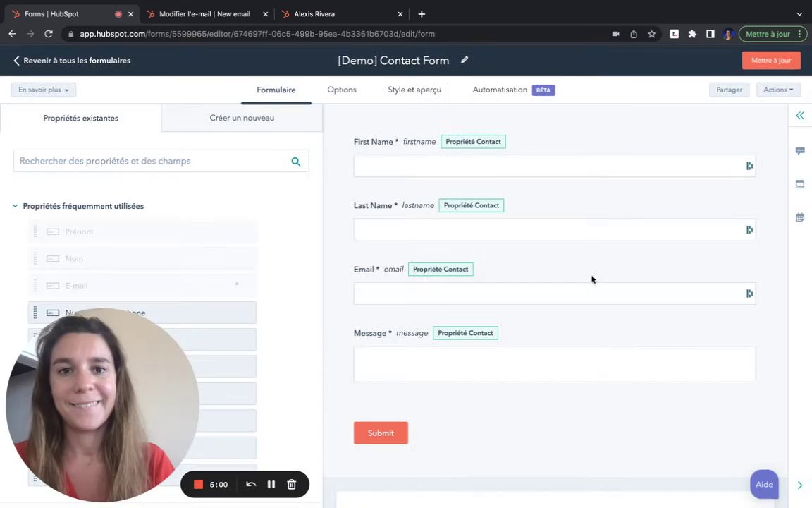Open tab list dropdown chevron in browser
Viewport: 812px width, 508px height.
click(799, 14)
